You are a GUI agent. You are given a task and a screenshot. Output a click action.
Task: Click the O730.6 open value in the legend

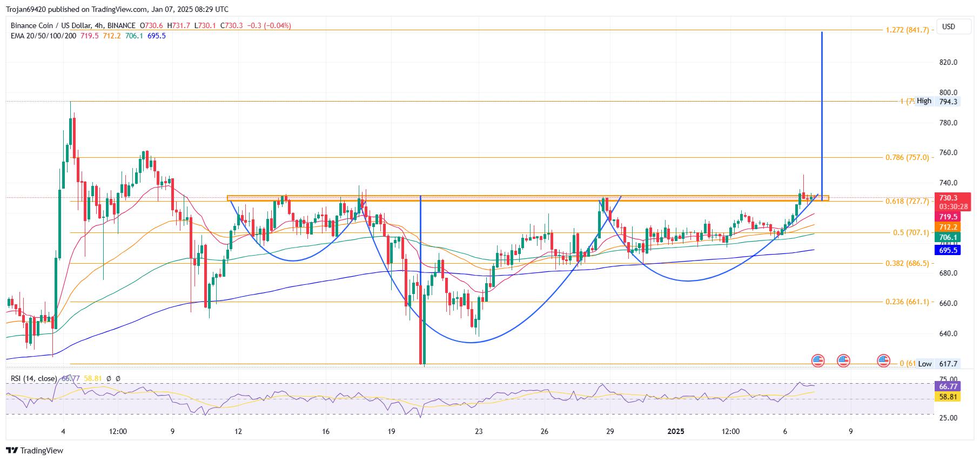(x=152, y=25)
